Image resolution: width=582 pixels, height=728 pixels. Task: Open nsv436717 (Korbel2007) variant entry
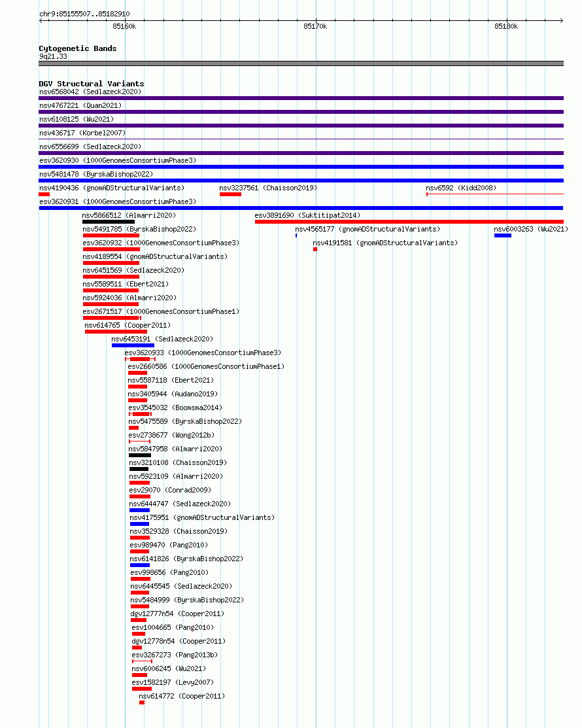[82, 133]
